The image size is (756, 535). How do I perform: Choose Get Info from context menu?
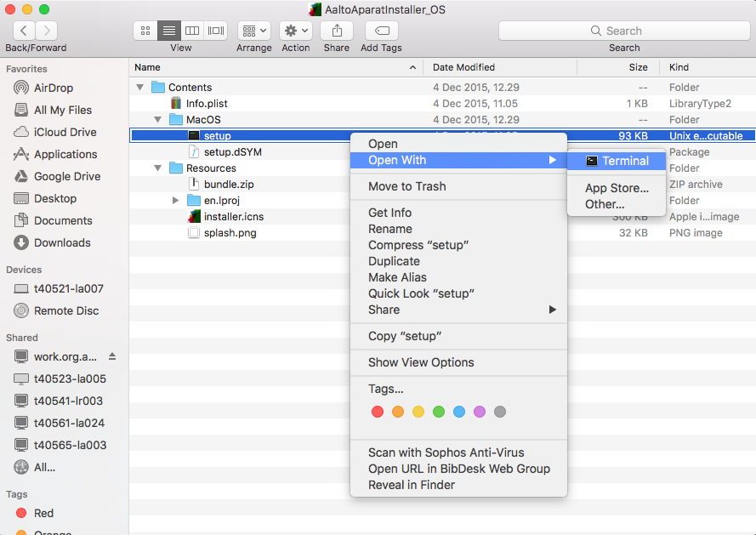tap(389, 213)
